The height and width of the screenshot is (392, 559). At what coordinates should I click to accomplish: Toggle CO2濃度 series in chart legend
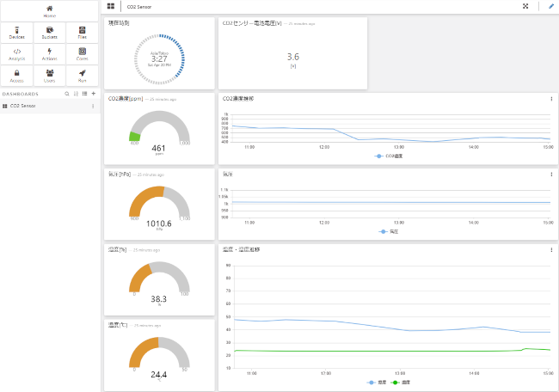(x=389, y=156)
